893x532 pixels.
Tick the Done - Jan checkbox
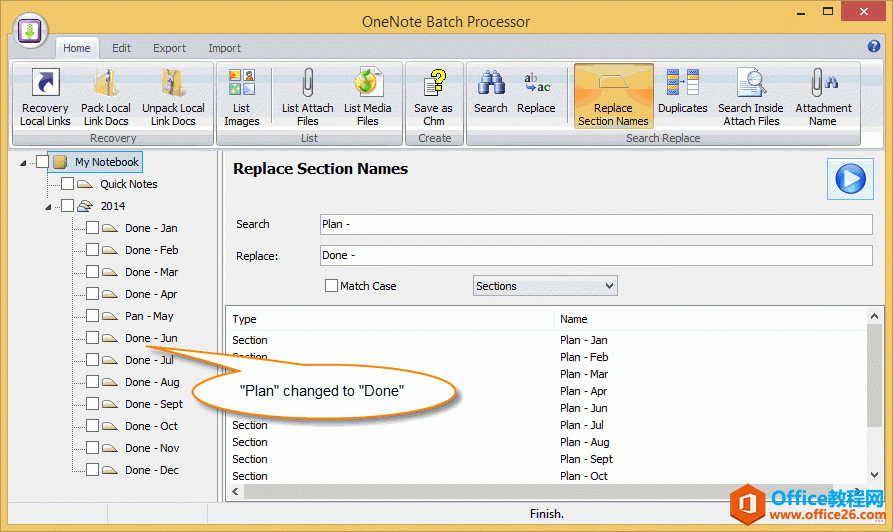click(92, 228)
